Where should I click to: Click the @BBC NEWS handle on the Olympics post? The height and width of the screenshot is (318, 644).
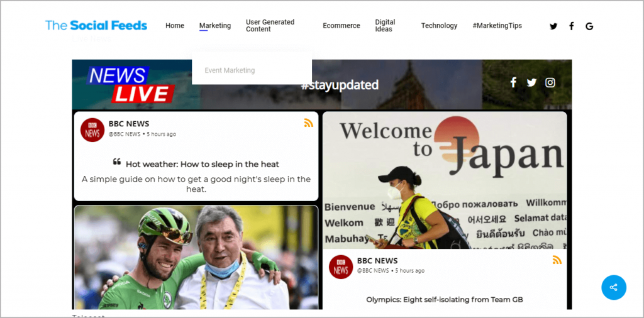pos(373,271)
